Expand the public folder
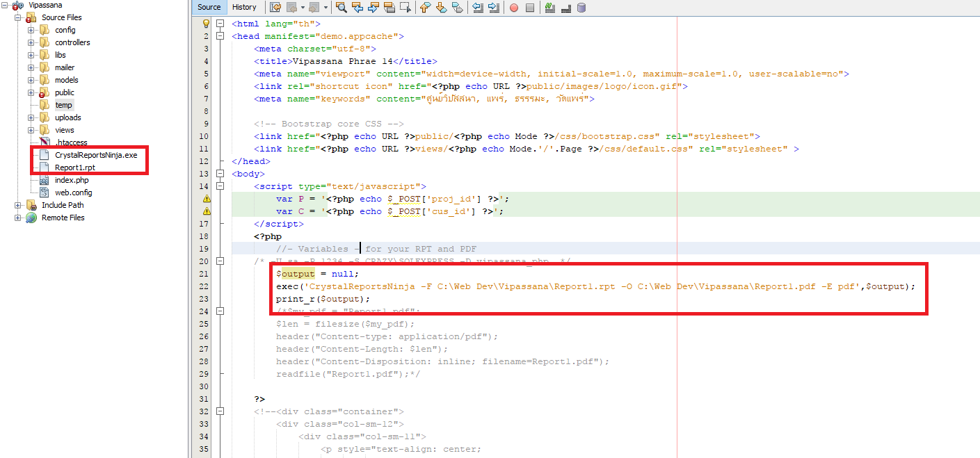980x458 pixels. pos(31,92)
